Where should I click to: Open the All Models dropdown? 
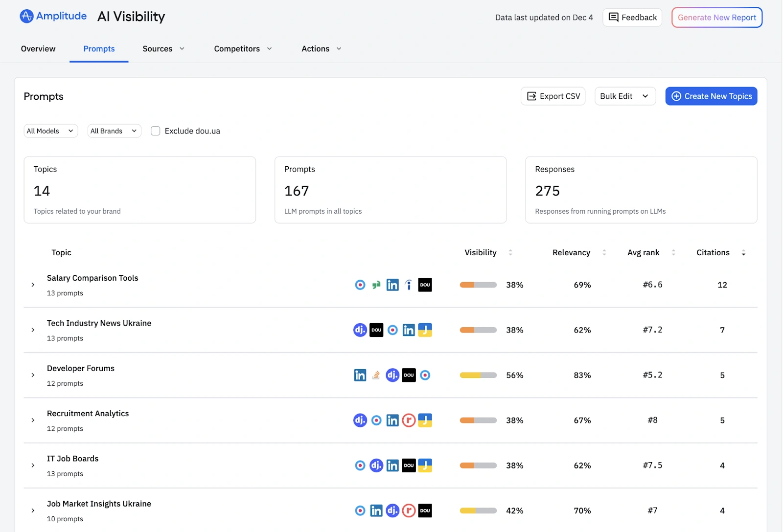point(50,131)
